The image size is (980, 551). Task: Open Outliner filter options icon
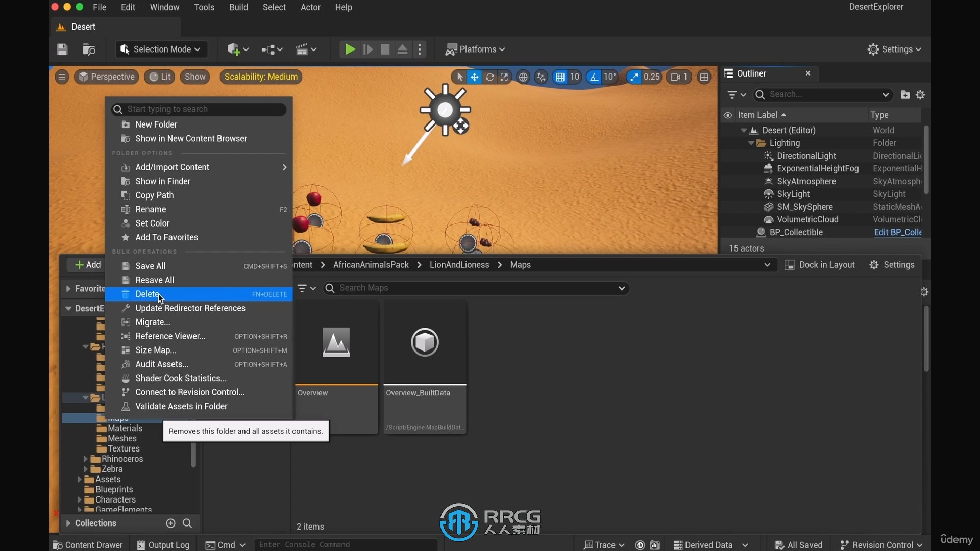(736, 95)
